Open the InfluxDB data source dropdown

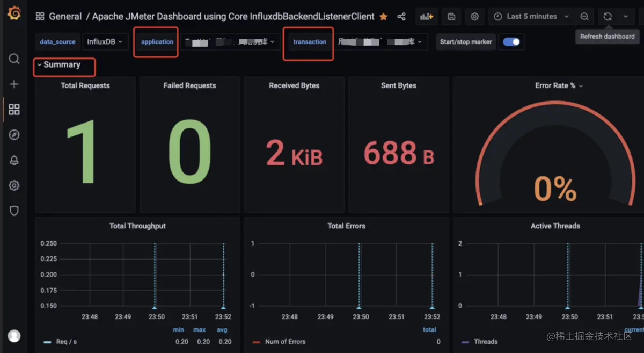pyautogui.click(x=105, y=41)
